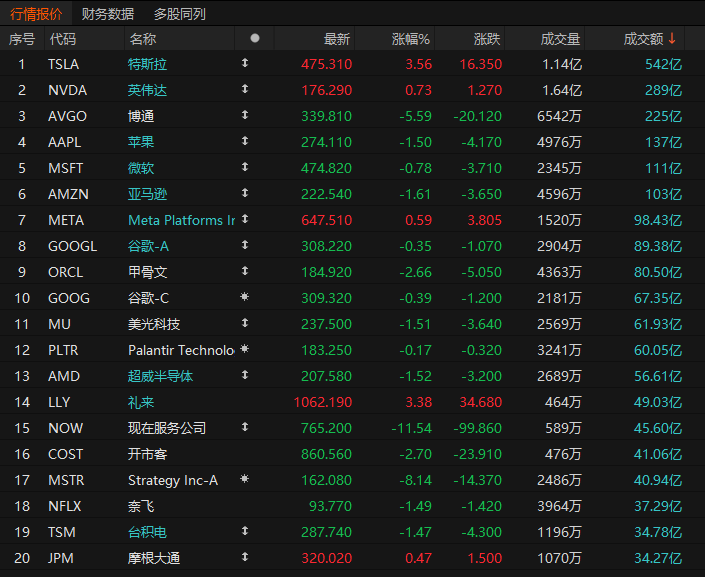The width and height of the screenshot is (705, 577).
Task: Select the 摩根大通 name cell
Action: pyautogui.click(x=154, y=559)
